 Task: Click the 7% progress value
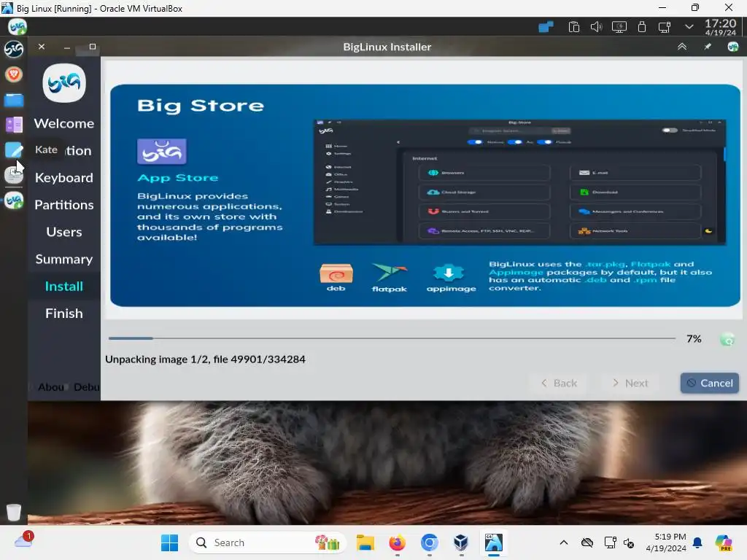click(x=694, y=338)
